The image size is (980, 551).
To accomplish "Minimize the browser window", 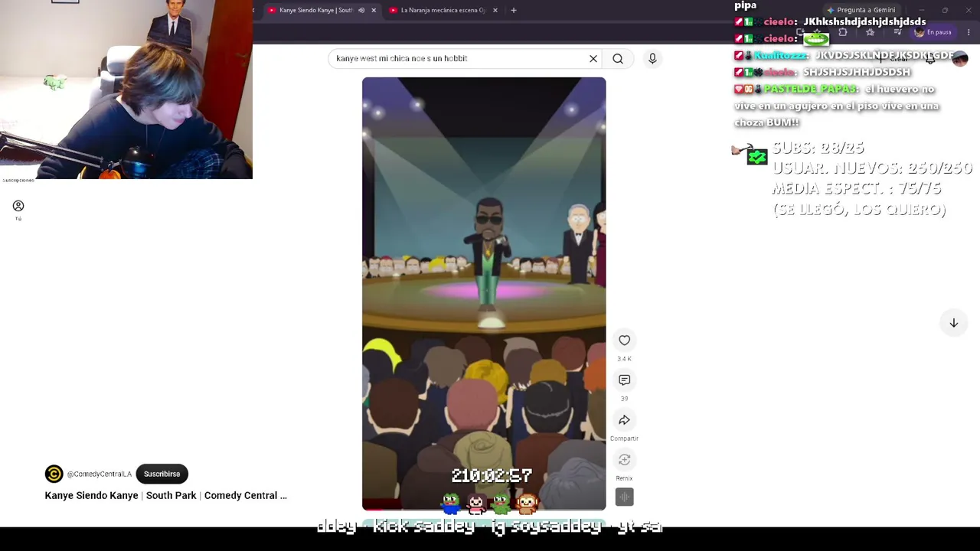I will pos(923,10).
